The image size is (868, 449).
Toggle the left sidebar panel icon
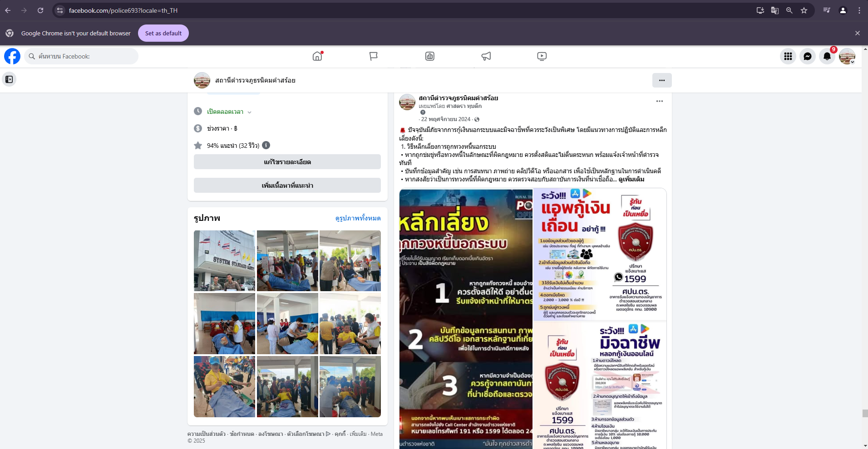pyautogui.click(x=9, y=79)
